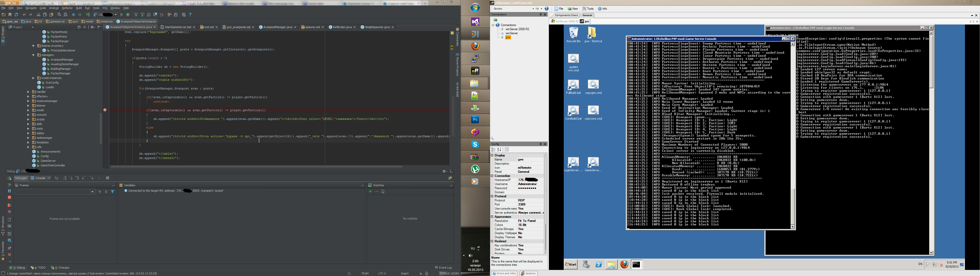Click Pause Program icon in Debug panel

coord(9,191)
